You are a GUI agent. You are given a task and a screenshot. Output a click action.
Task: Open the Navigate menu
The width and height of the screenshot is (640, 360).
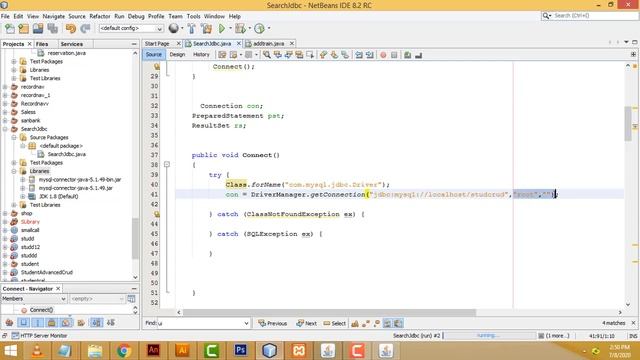[53, 16]
